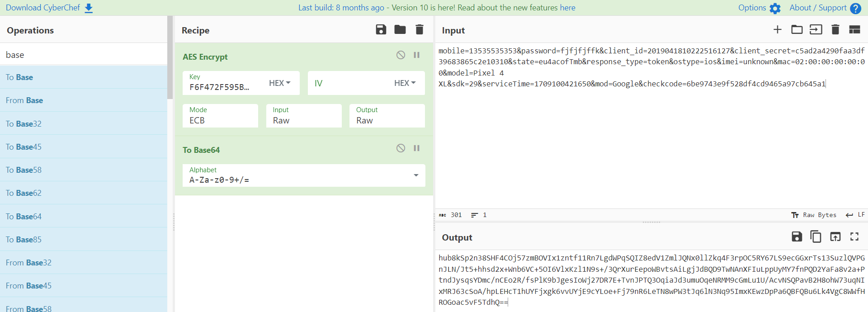Save the current recipe
Image resolution: width=868 pixels, height=312 pixels.
381,30
